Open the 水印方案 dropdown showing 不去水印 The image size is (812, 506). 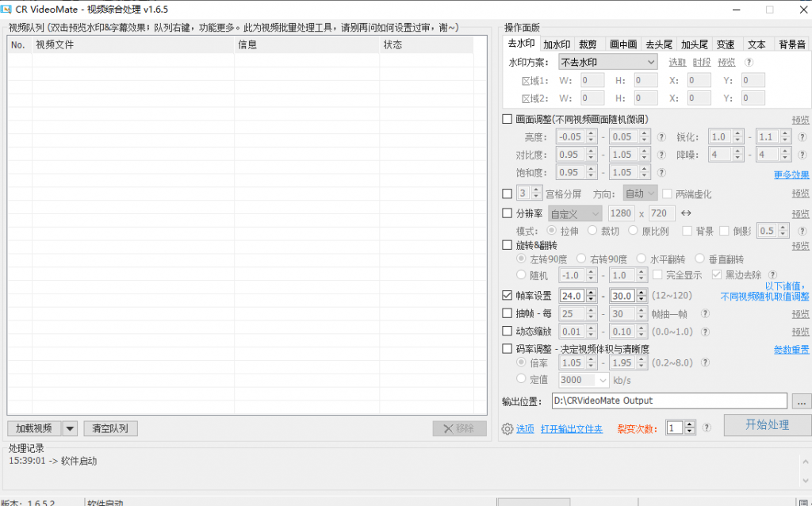[x=607, y=63]
